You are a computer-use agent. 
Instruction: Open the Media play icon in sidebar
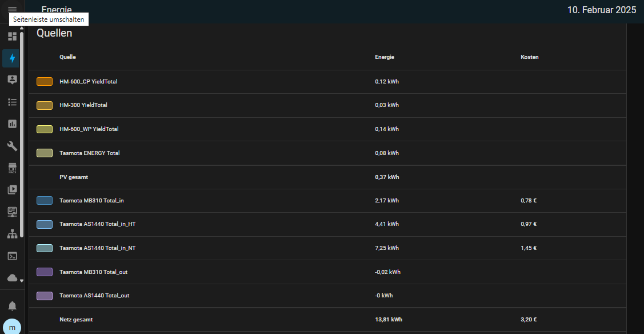(12, 189)
